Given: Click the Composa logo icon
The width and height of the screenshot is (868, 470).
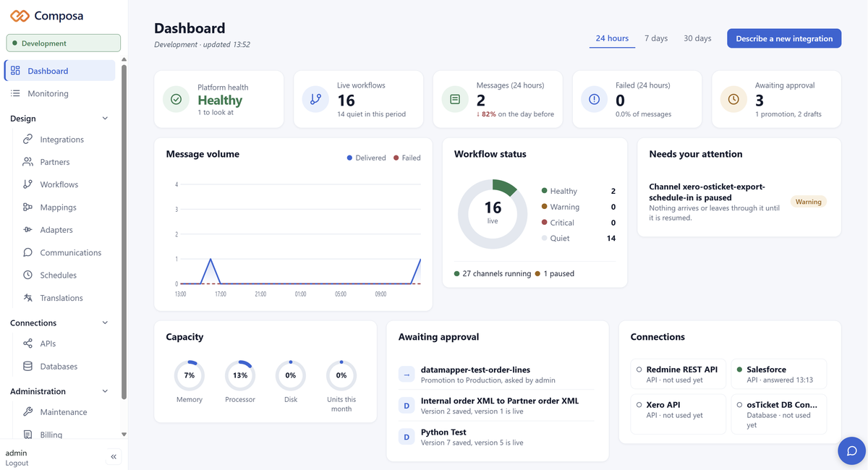Looking at the screenshot, I should click(20, 16).
